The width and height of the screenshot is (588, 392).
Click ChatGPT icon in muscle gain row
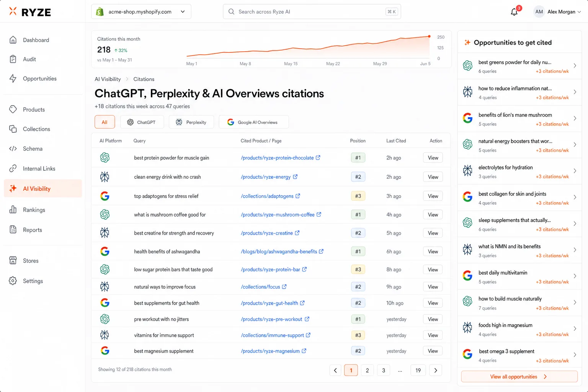(105, 157)
